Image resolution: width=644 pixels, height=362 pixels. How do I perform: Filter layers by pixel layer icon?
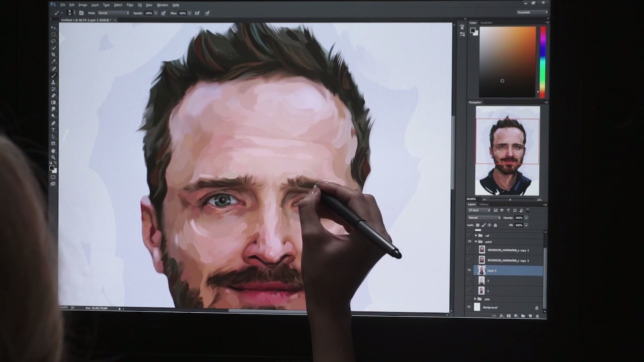click(495, 210)
